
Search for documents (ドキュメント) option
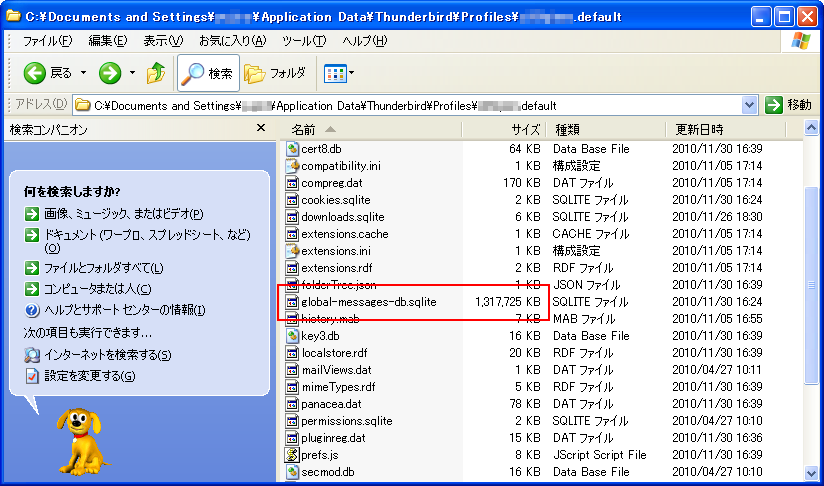pos(147,241)
